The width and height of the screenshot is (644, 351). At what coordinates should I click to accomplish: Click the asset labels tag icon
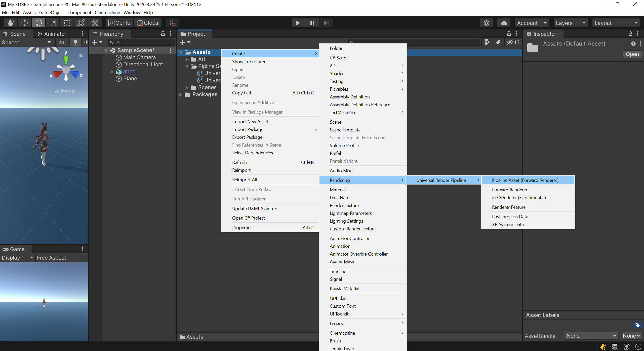click(637, 325)
